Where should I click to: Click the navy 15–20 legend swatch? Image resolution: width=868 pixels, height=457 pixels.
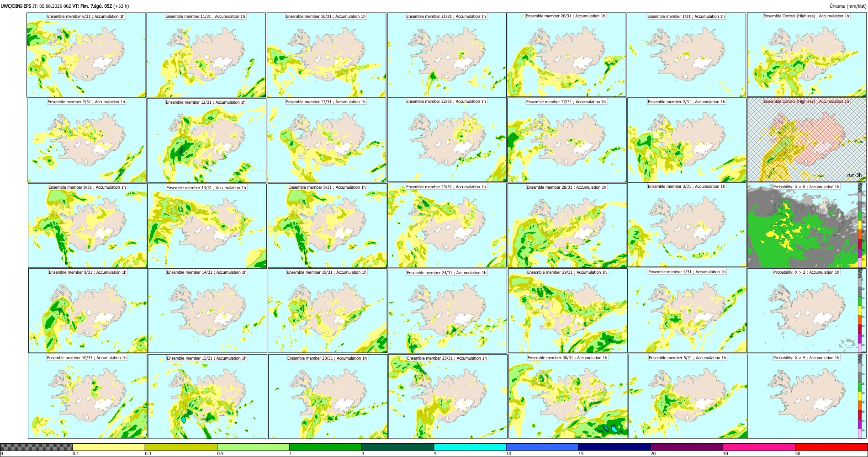[614, 447]
